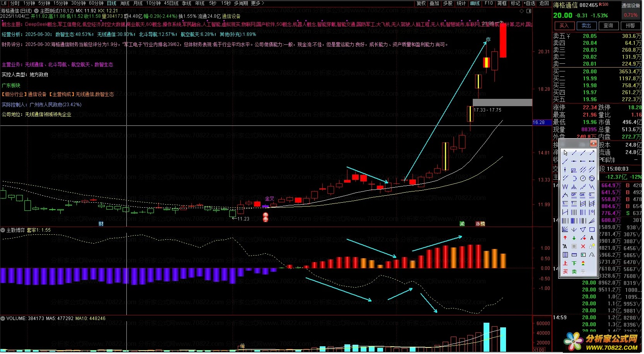Toggle 复权 price adjustment

tap(421, 3)
